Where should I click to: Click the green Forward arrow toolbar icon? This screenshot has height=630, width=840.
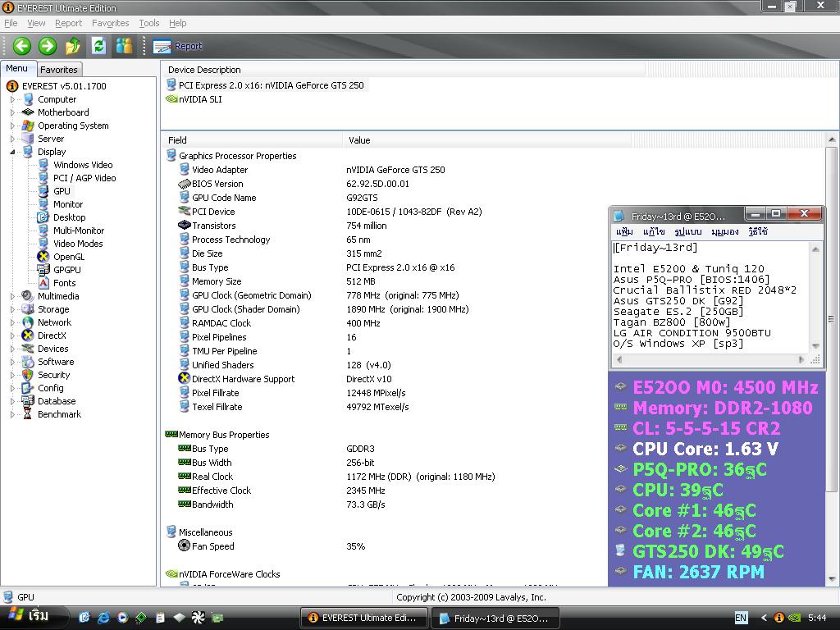point(48,46)
